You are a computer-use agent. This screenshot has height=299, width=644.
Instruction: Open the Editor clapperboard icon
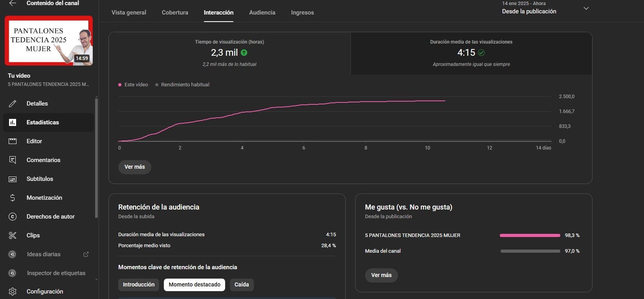pos(13,141)
